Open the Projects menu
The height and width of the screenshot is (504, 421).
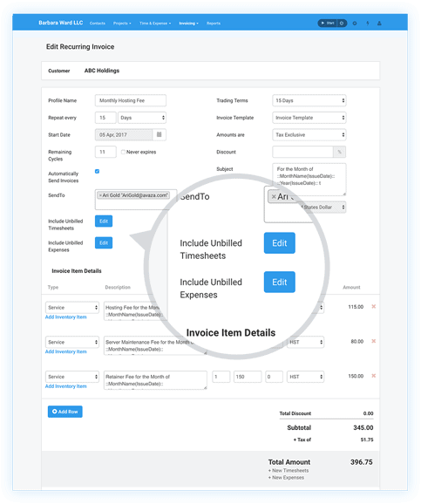pos(122,24)
